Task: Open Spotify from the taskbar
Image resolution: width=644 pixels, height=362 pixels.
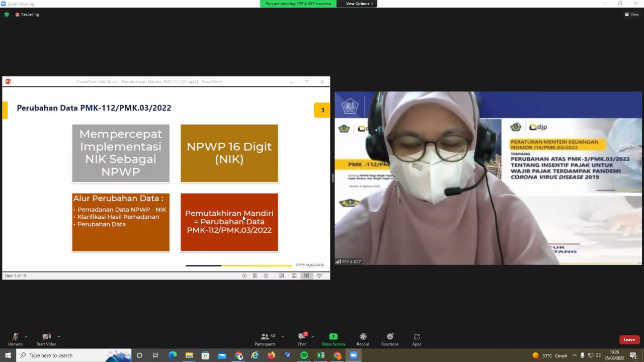Action: [x=304, y=355]
